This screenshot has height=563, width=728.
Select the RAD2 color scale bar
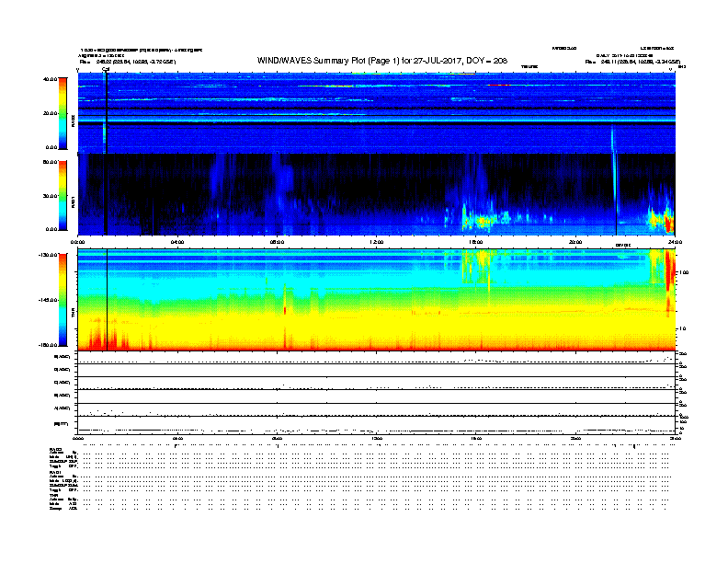tap(63, 113)
